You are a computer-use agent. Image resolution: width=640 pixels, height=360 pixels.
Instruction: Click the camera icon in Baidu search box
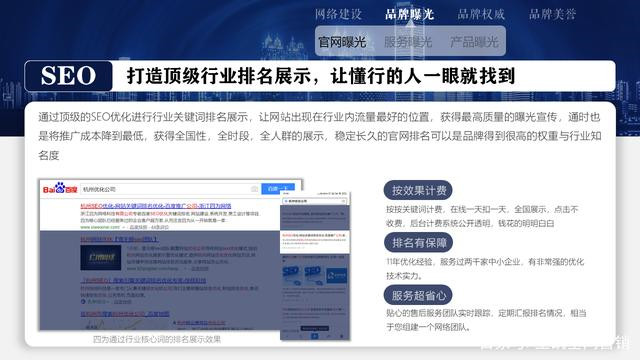254,189
